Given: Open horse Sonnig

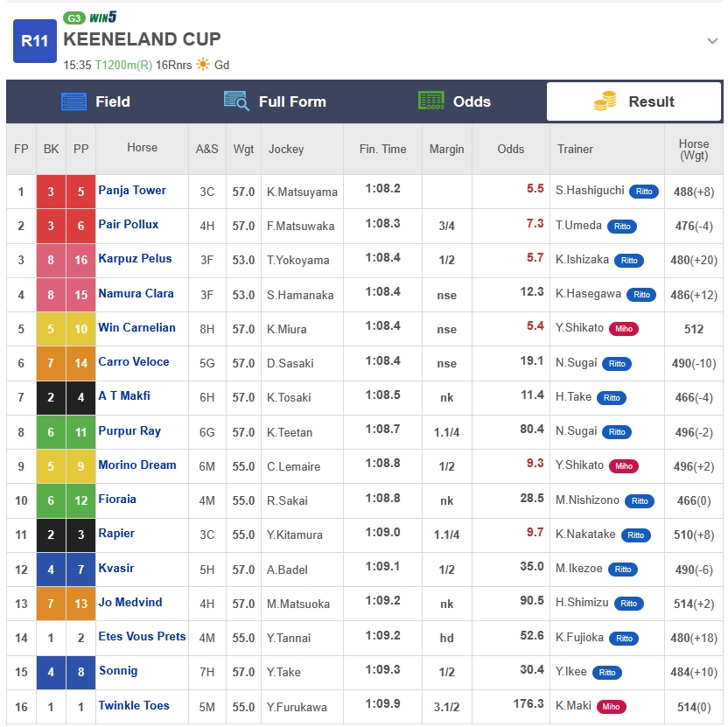Looking at the screenshot, I should tap(118, 671).
